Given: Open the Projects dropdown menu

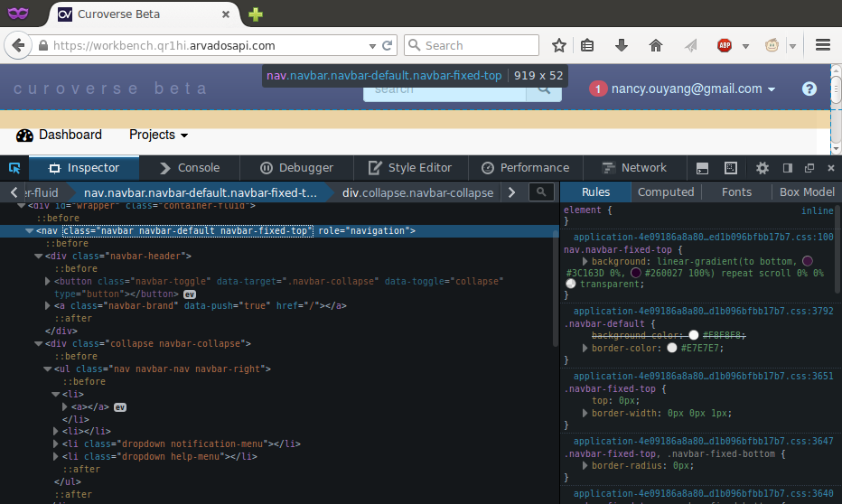Looking at the screenshot, I should coord(158,135).
